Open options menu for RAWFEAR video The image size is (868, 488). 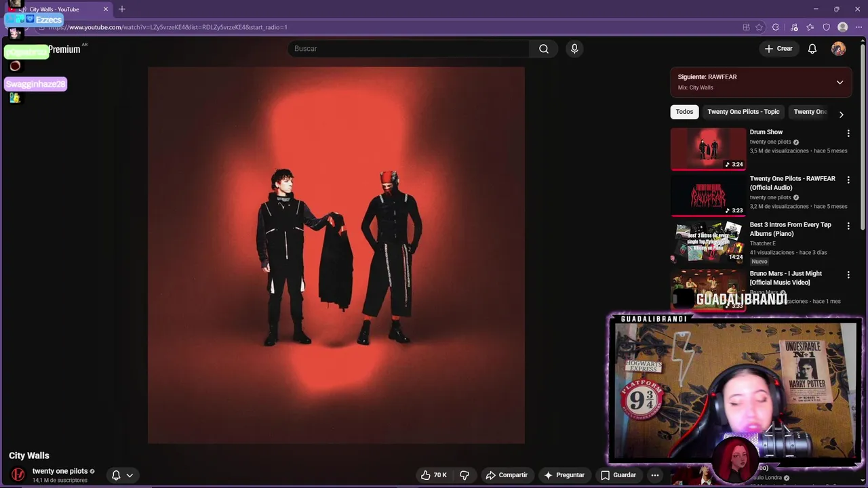point(848,180)
